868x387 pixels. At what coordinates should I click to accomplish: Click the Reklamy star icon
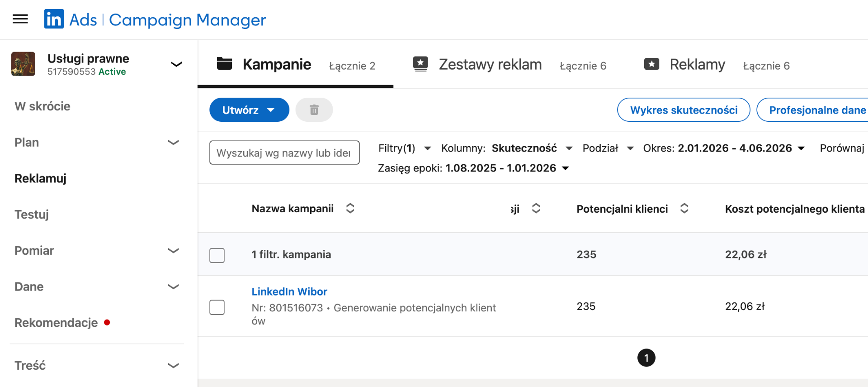(x=651, y=64)
